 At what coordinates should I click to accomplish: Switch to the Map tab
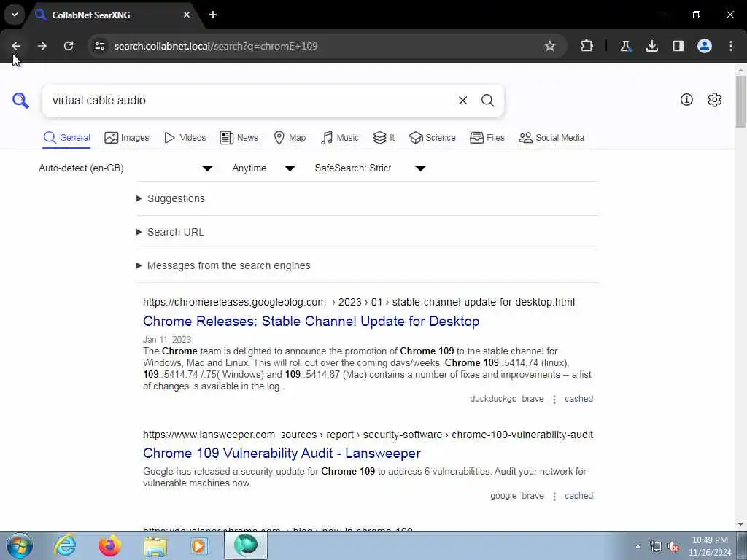tap(290, 138)
